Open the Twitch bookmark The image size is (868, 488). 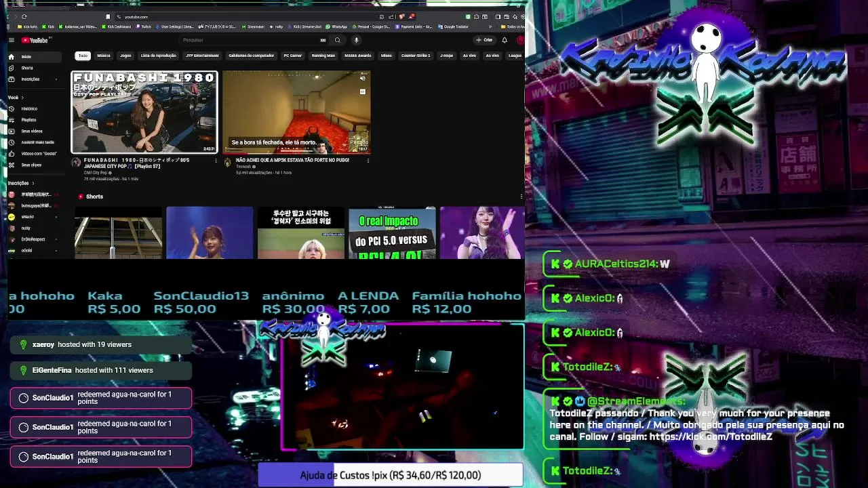pyautogui.click(x=144, y=27)
